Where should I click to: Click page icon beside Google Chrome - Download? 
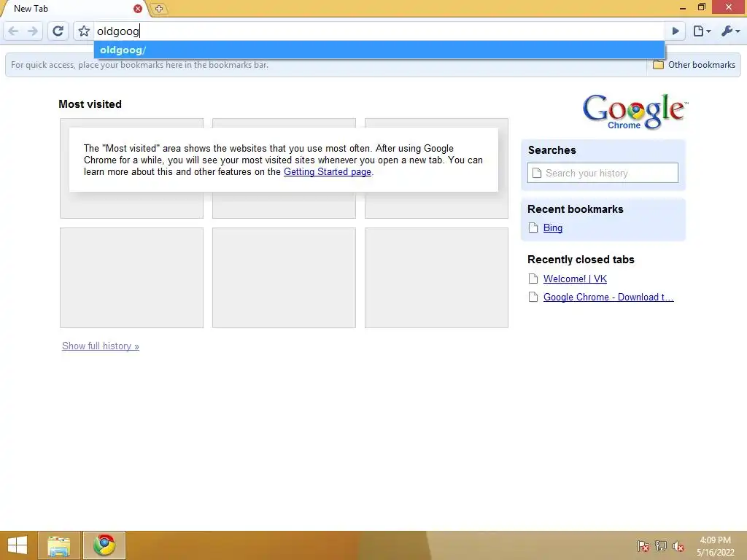click(x=533, y=297)
